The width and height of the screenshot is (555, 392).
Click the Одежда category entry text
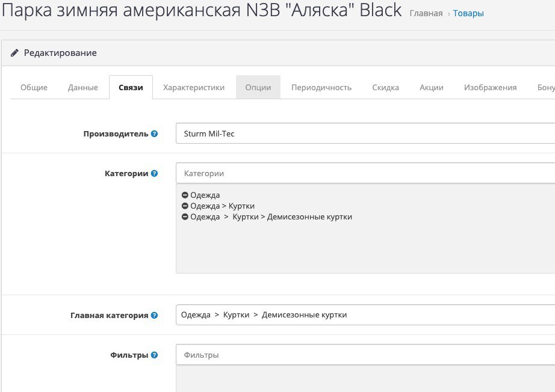click(205, 195)
